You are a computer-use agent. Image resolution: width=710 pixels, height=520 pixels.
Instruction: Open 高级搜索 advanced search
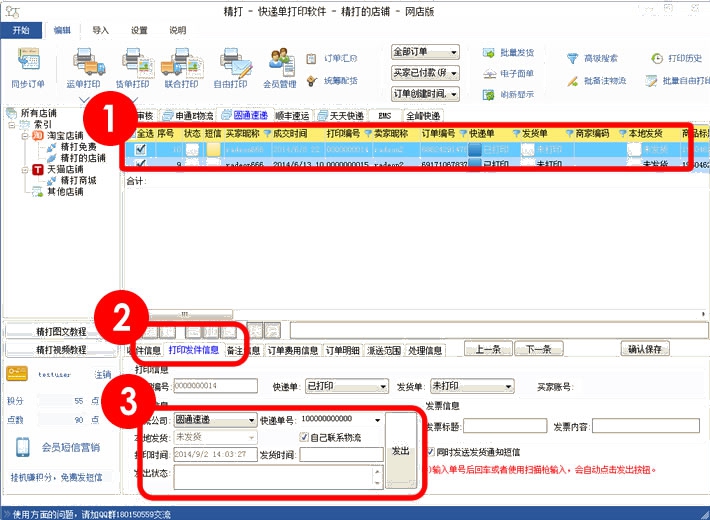(x=592, y=58)
